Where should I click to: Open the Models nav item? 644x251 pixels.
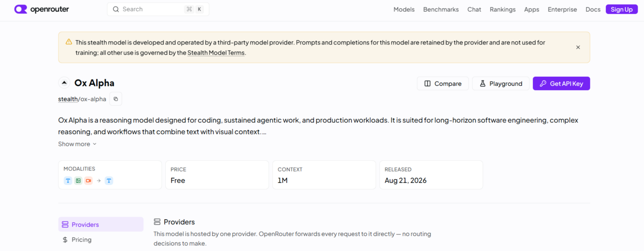(x=404, y=9)
